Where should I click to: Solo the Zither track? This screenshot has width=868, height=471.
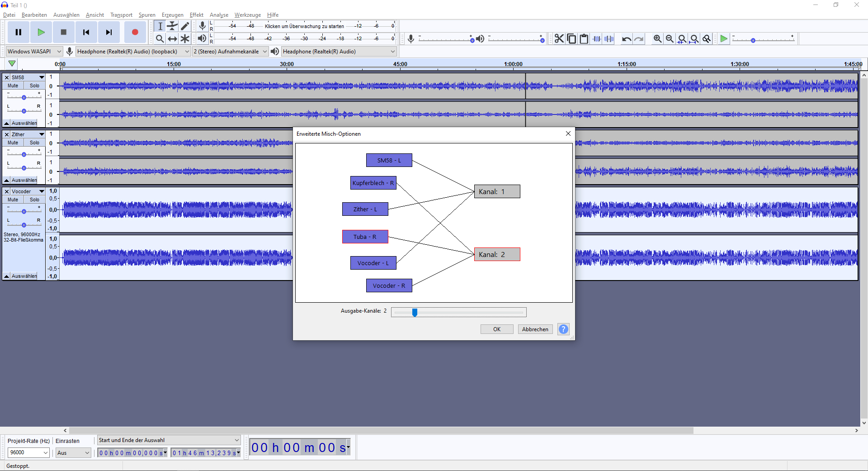click(x=34, y=143)
